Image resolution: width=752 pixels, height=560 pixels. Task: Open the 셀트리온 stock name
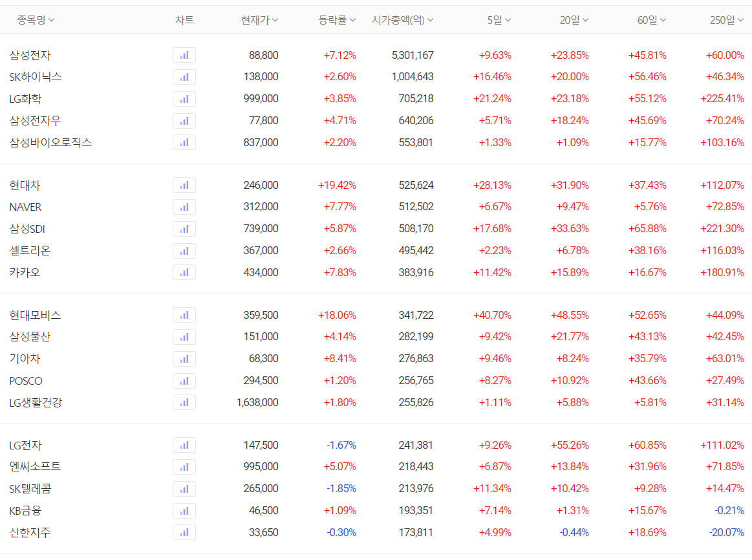click(x=30, y=251)
